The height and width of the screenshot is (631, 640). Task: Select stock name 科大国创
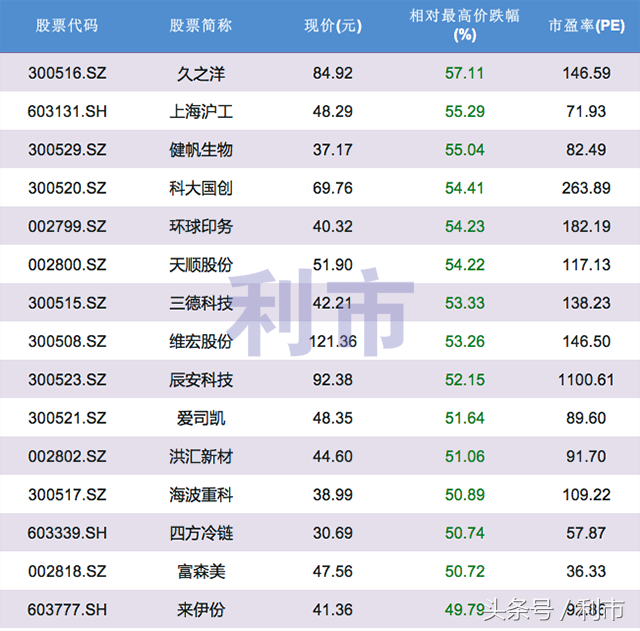(201, 189)
